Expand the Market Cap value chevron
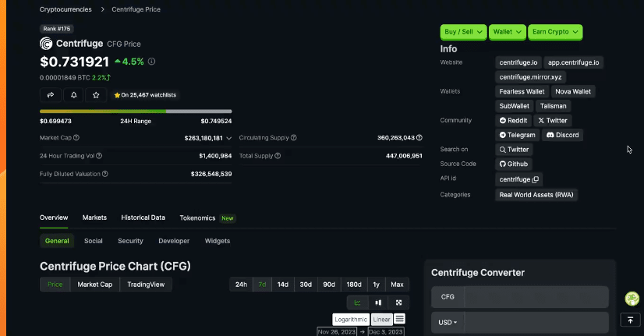The width and height of the screenshot is (644, 336). point(228,138)
